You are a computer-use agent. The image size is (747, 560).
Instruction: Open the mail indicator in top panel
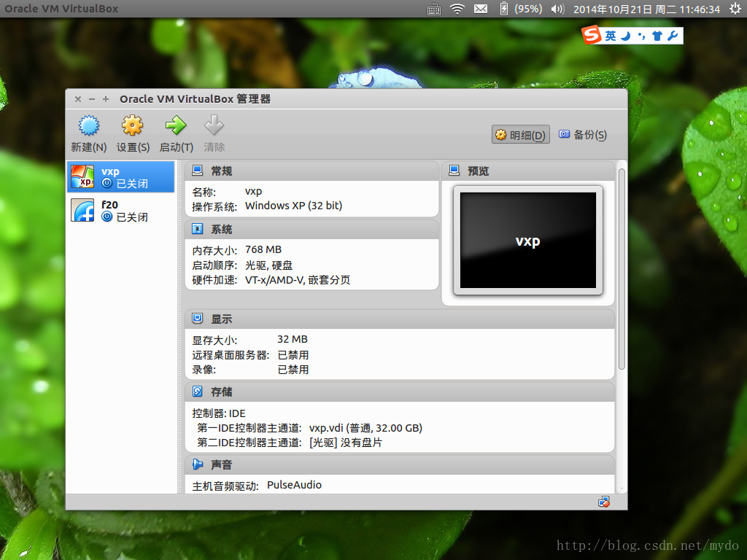tap(481, 9)
